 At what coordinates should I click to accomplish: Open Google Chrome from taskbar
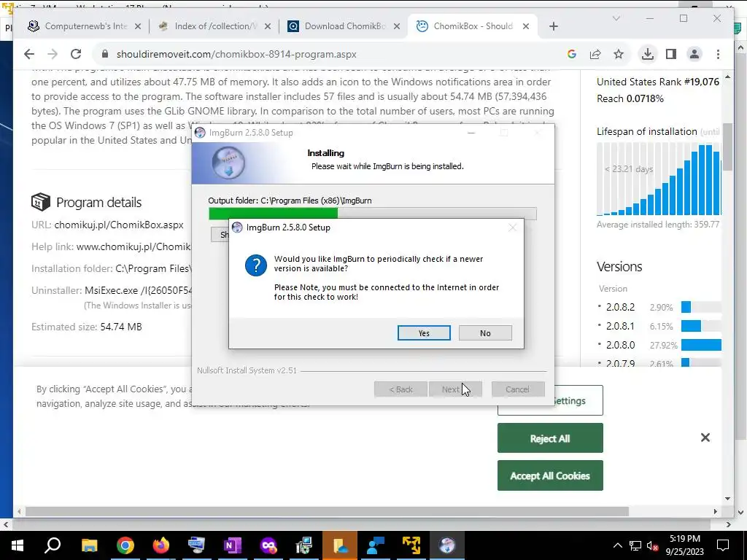(x=125, y=545)
